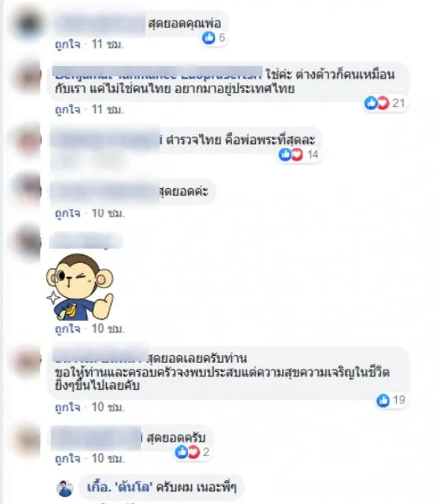Like the สุดยอดคุณพ่อ comment via ถูกใจ
This screenshot has height=504, width=438.
(x=68, y=44)
